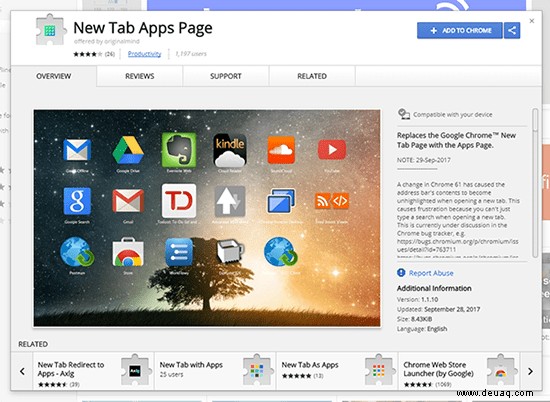Click the 'Additional Information' heading

click(434, 288)
